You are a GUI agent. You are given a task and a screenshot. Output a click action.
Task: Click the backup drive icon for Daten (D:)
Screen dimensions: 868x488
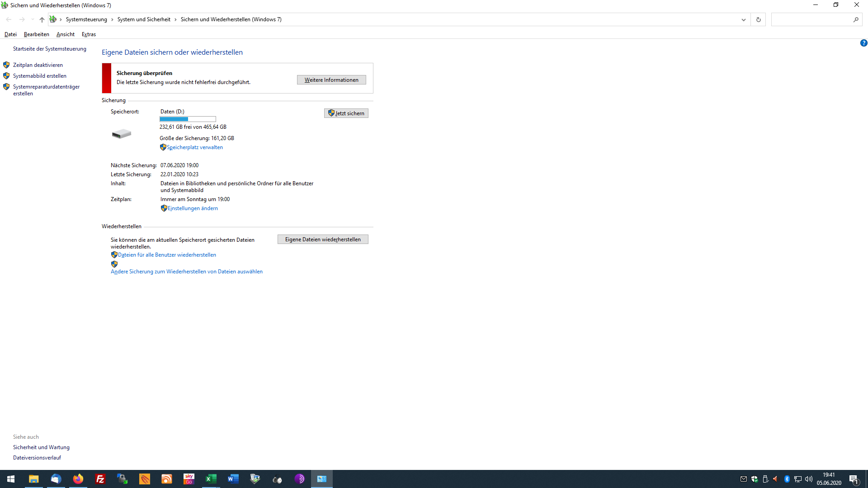click(x=122, y=134)
